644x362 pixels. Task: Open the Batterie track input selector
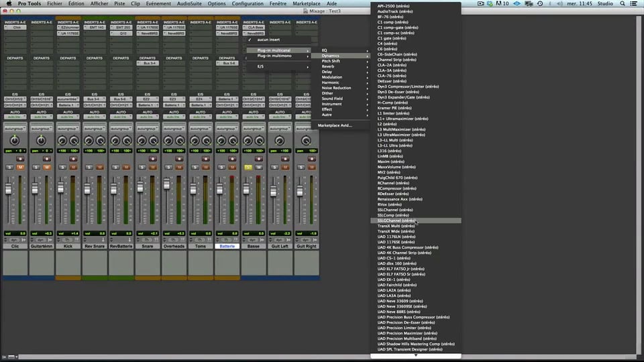pos(227,99)
